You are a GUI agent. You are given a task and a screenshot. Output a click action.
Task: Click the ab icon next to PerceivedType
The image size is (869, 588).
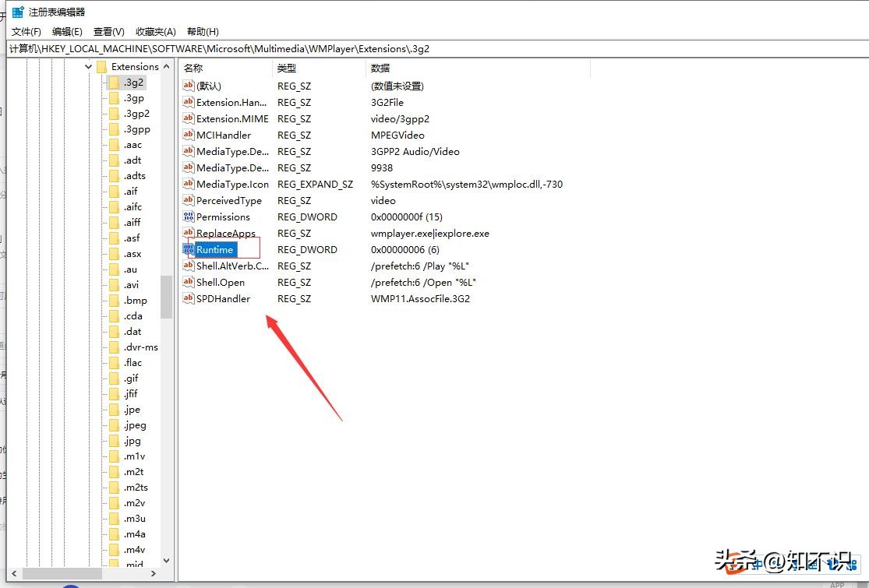188,200
